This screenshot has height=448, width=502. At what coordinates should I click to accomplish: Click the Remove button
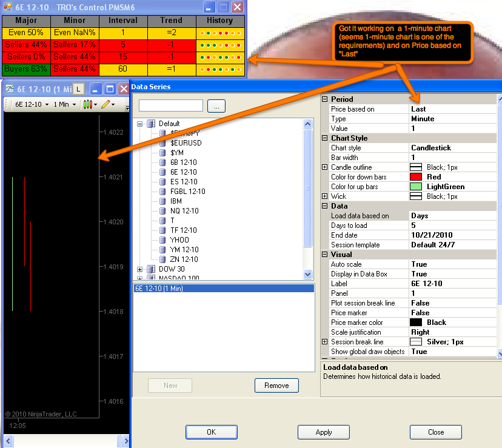[276, 386]
